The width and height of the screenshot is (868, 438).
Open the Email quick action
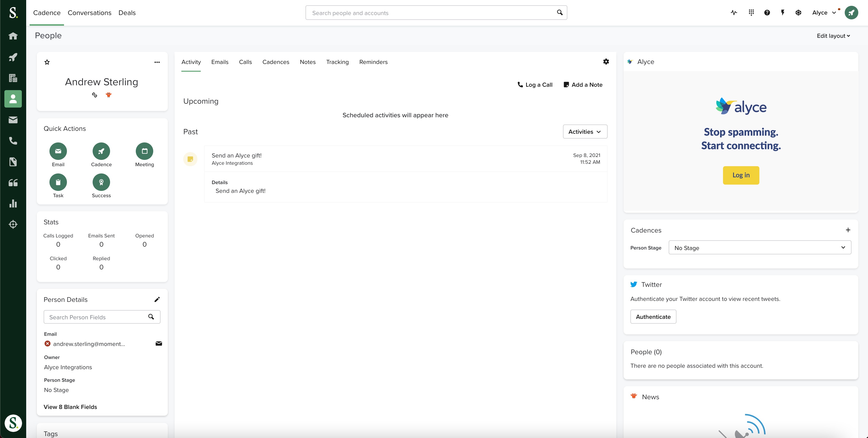pos(58,151)
